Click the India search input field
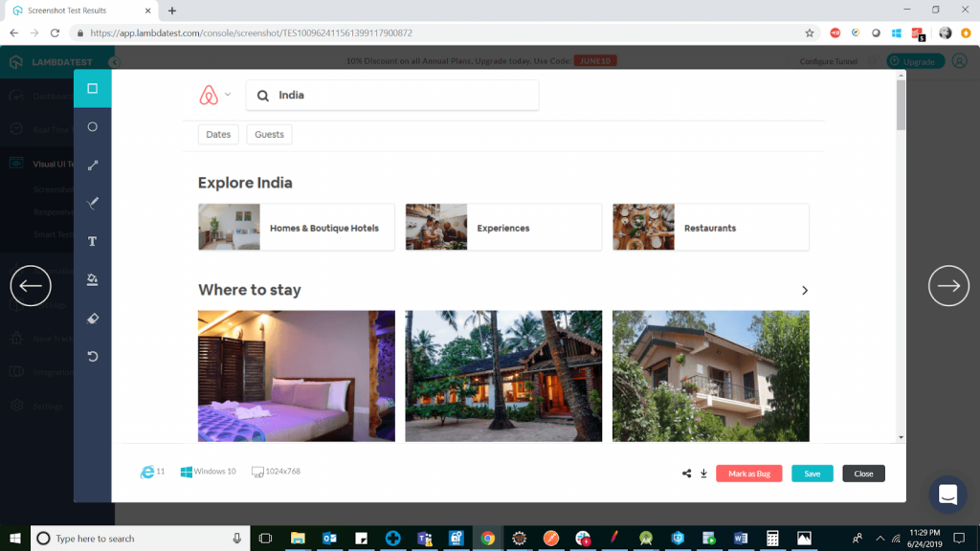Viewport: 980px width, 551px height. [x=402, y=96]
